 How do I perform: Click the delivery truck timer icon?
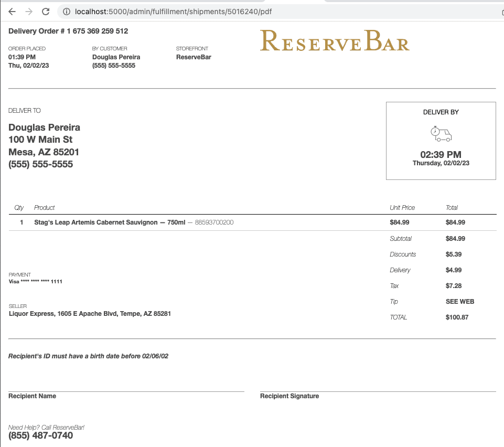point(441,134)
